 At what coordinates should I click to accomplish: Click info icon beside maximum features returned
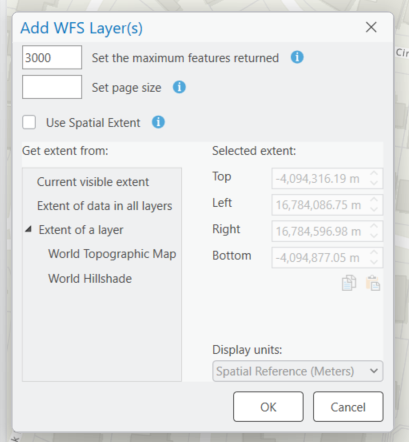297,57
